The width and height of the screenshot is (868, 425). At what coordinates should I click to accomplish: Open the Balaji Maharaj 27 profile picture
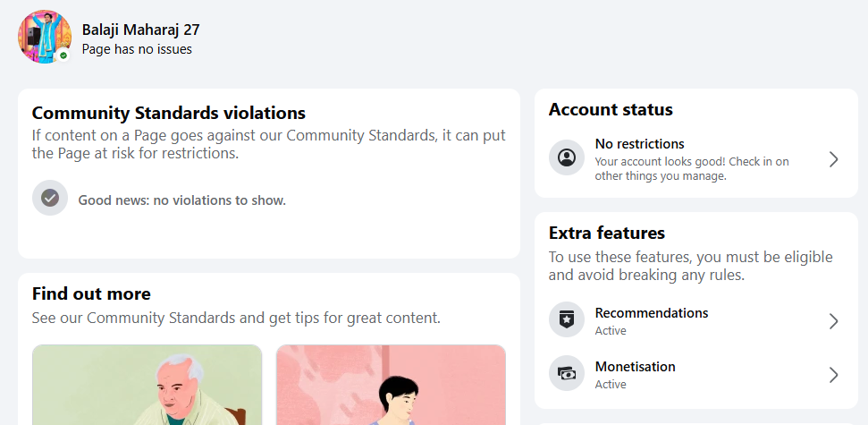pos(45,37)
